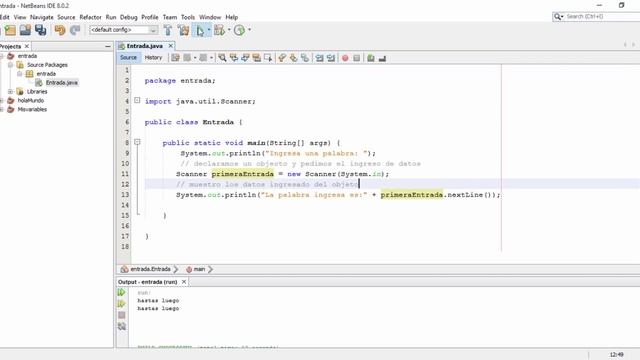Open the Refactor menu

click(x=90, y=17)
